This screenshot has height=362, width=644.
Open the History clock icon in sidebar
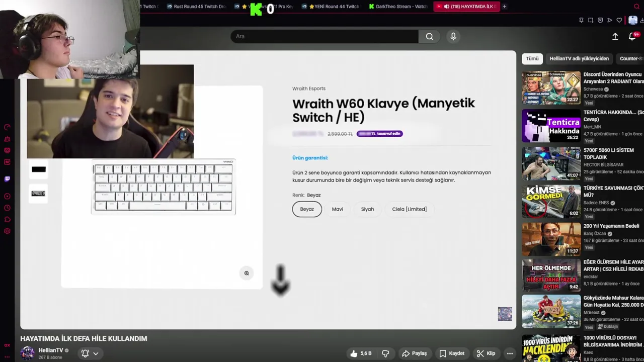[7, 208]
